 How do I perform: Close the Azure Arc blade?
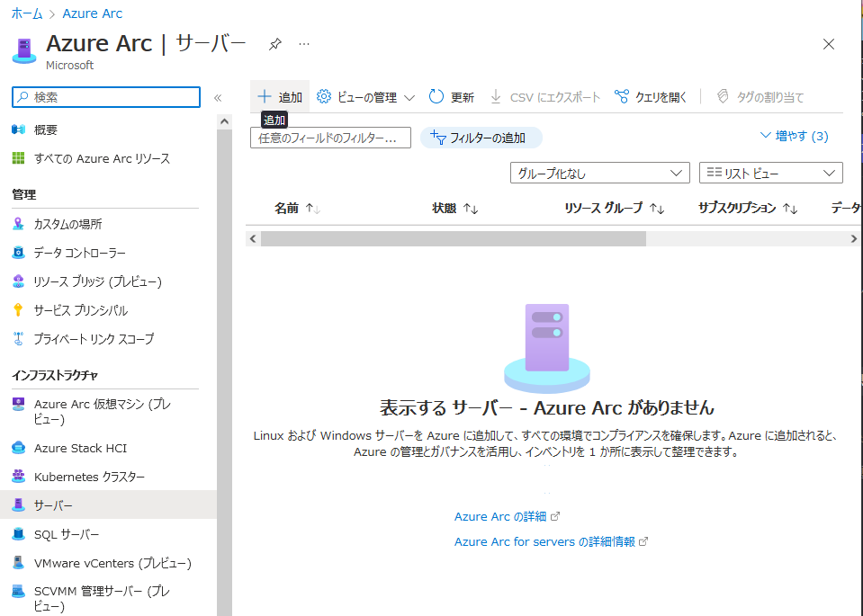pyautogui.click(x=828, y=44)
